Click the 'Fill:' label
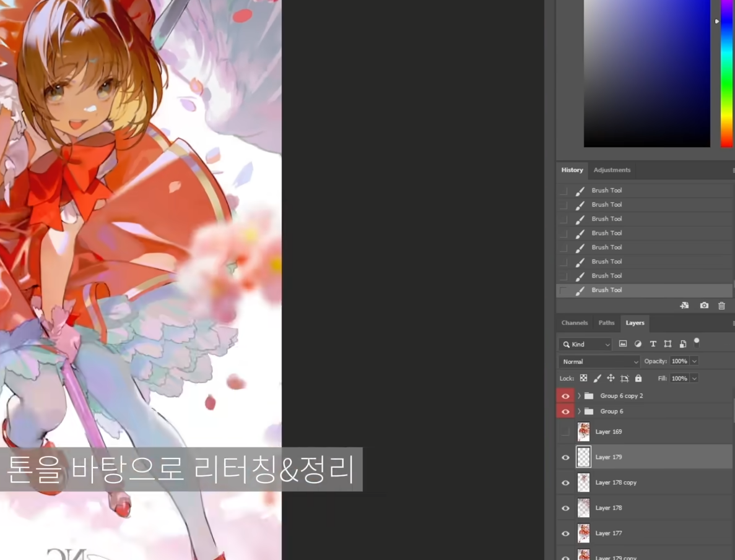This screenshot has width=735, height=560. pyautogui.click(x=663, y=379)
